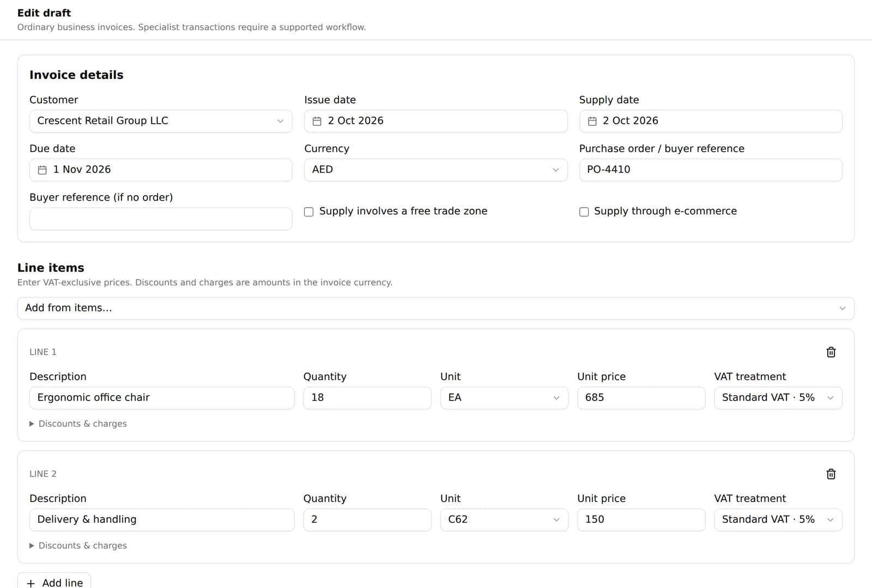Open the Customer dropdown

point(161,121)
